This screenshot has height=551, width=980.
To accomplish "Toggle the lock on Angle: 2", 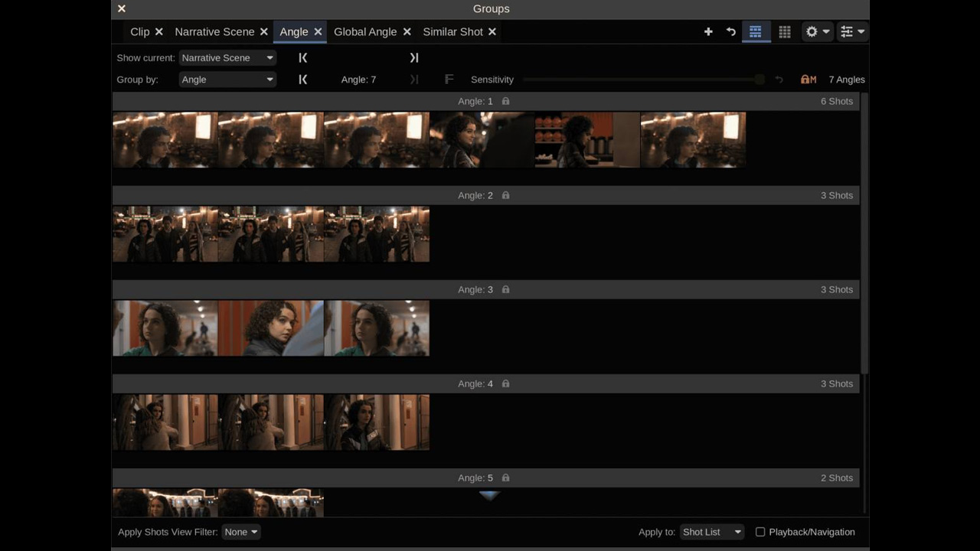I will coord(505,195).
